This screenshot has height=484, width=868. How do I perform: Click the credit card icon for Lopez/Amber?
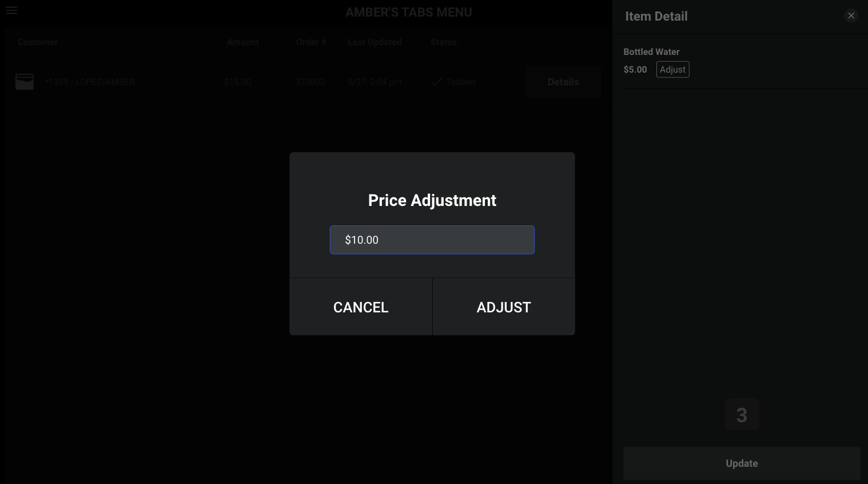(x=25, y=82)
